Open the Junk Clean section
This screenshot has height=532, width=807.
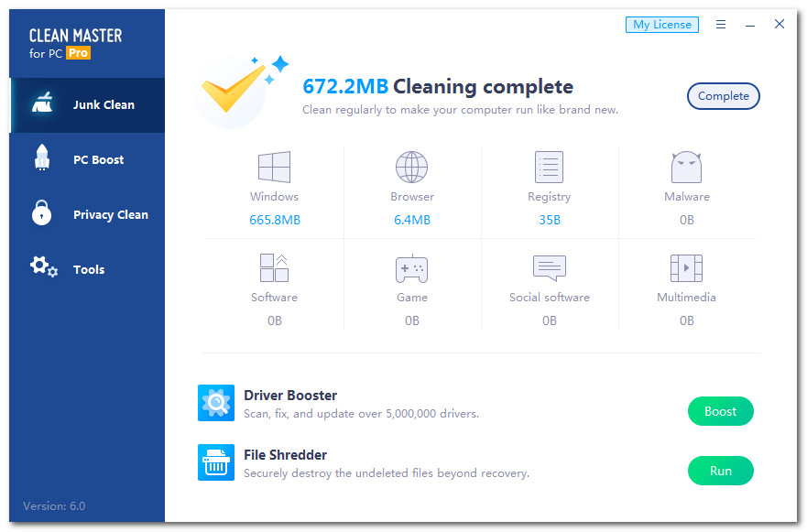point(88,105)
